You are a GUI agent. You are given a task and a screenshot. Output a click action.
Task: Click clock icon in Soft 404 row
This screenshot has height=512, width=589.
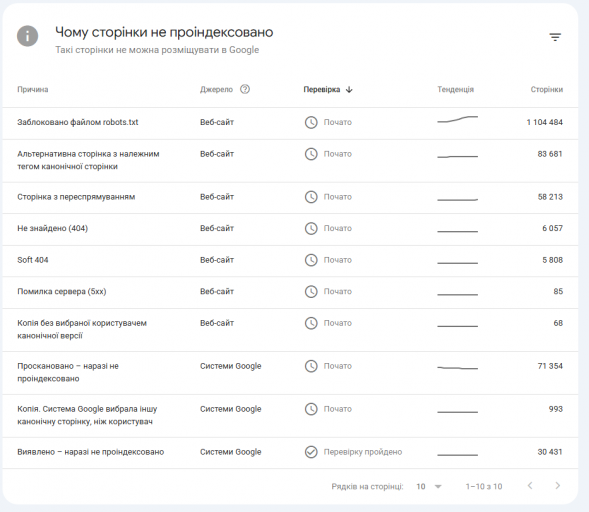[x=311, y=260]
